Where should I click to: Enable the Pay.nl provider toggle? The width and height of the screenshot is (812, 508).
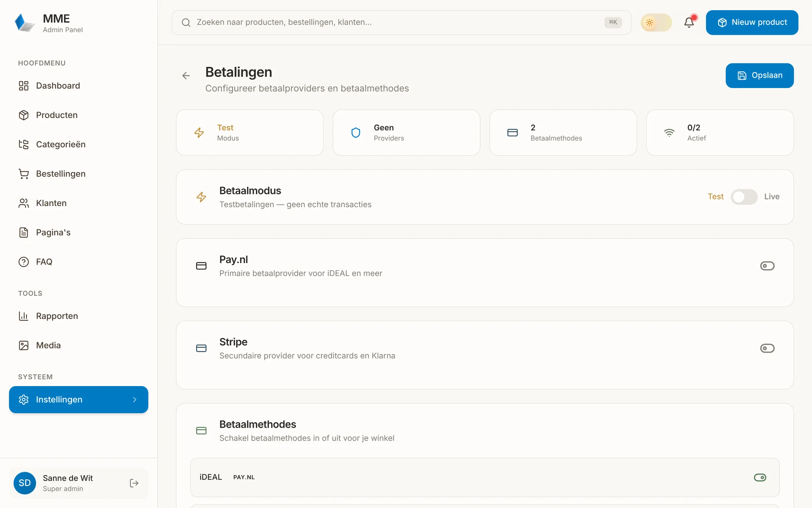767,266
